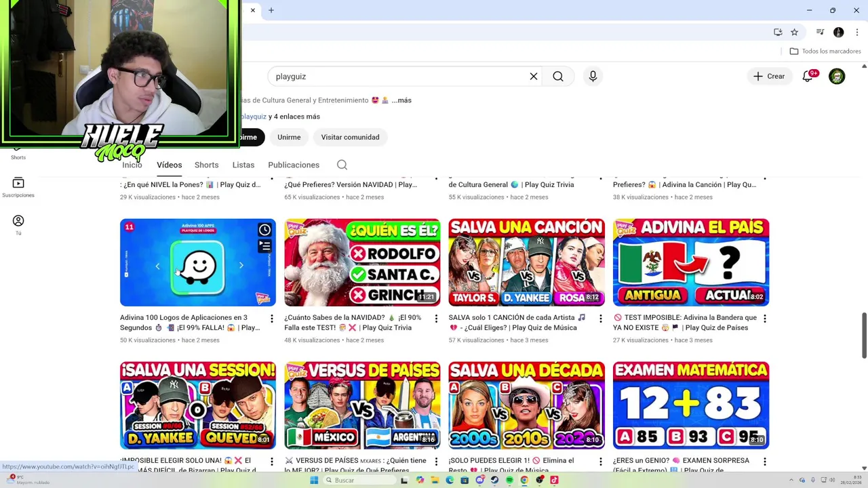Open the Chrome taskbar icon

(x=524, y=480)
